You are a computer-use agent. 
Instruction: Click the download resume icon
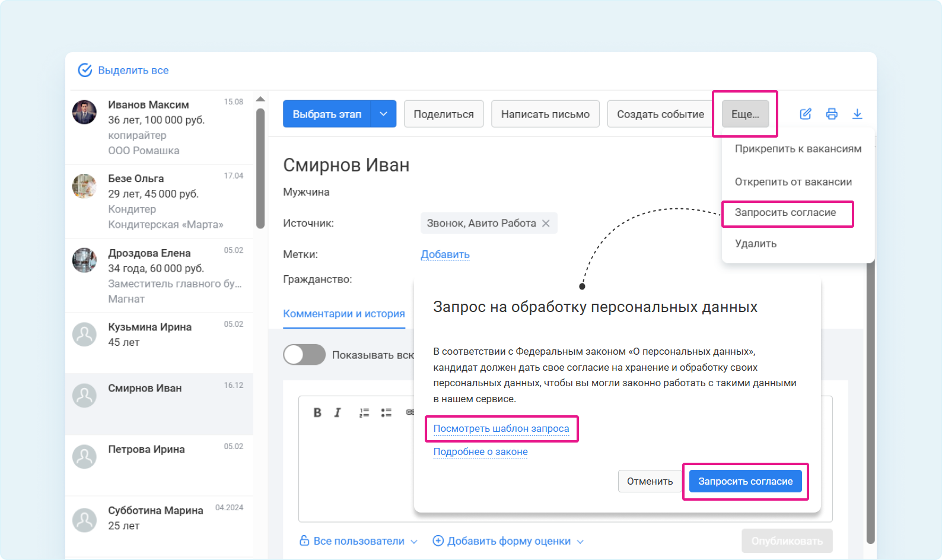(x=857, y=114)
